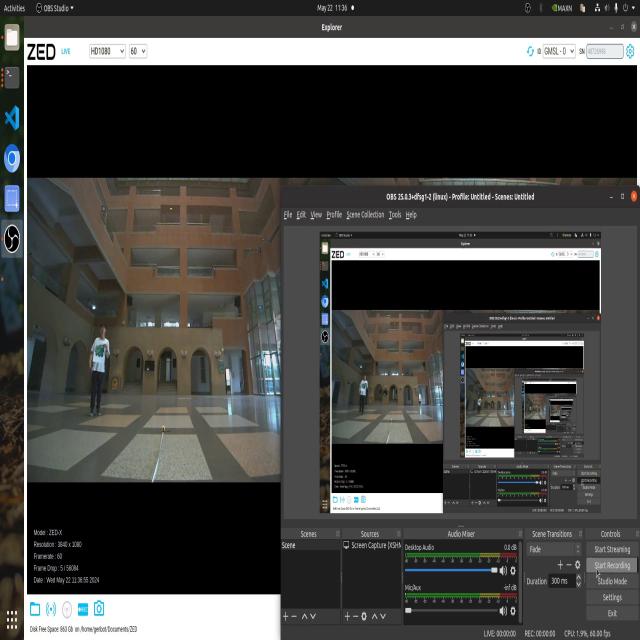
Task: Click the greyed circular icon in ZED toolbar
Action: 67,609
